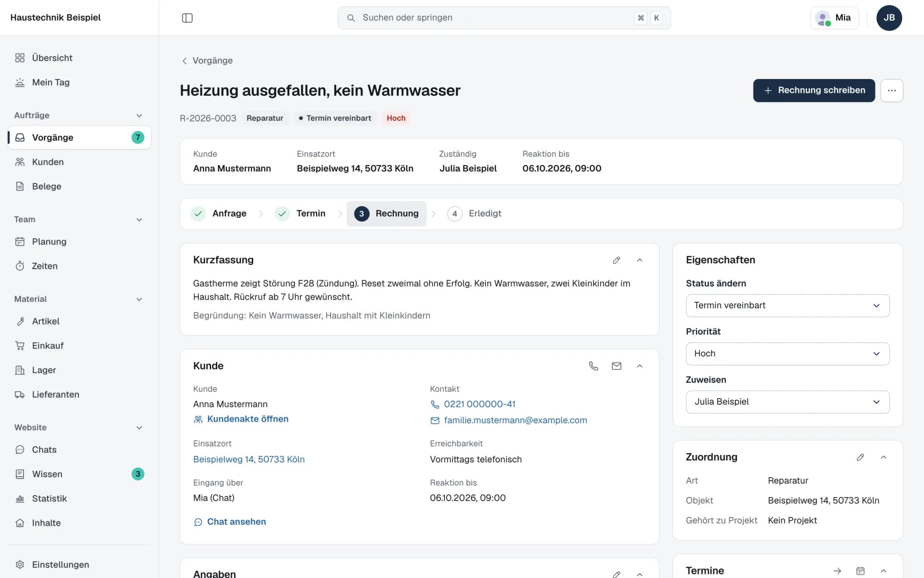Open Inhalte in sidebar
Screen dimensions: 924x578
(79, 523)
